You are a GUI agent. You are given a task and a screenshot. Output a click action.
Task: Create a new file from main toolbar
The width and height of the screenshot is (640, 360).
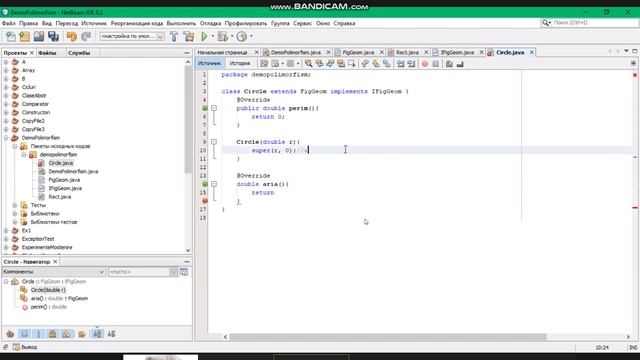tap(11, 37)
